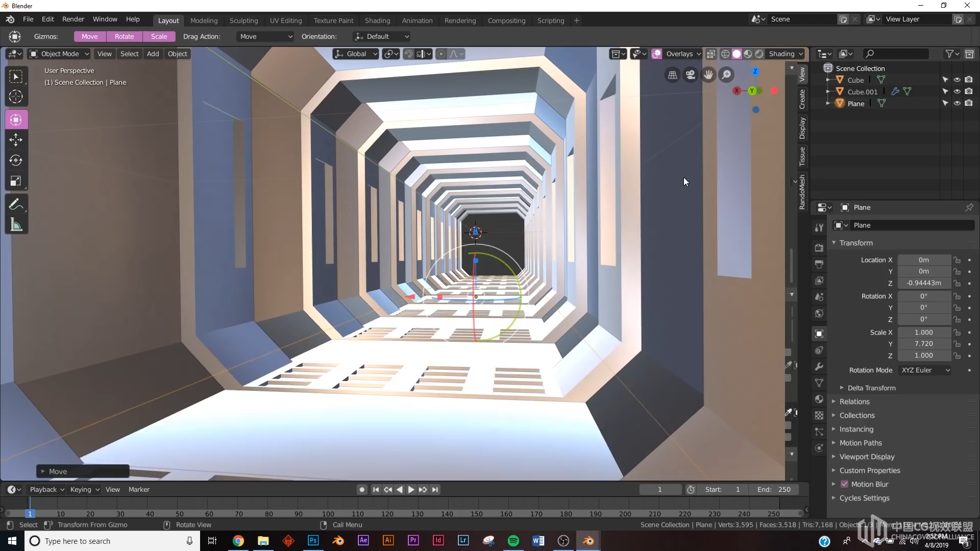Open the viewport Add menu
This screenshot has width=980, height=551.
[x=153, y=54]
